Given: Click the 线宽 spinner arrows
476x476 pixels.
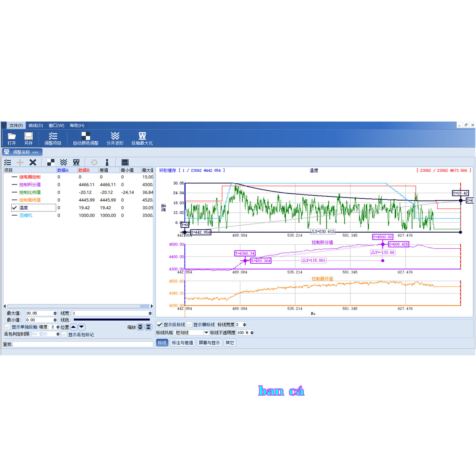Looking at the screenshot, I should (x=150, y=313).
